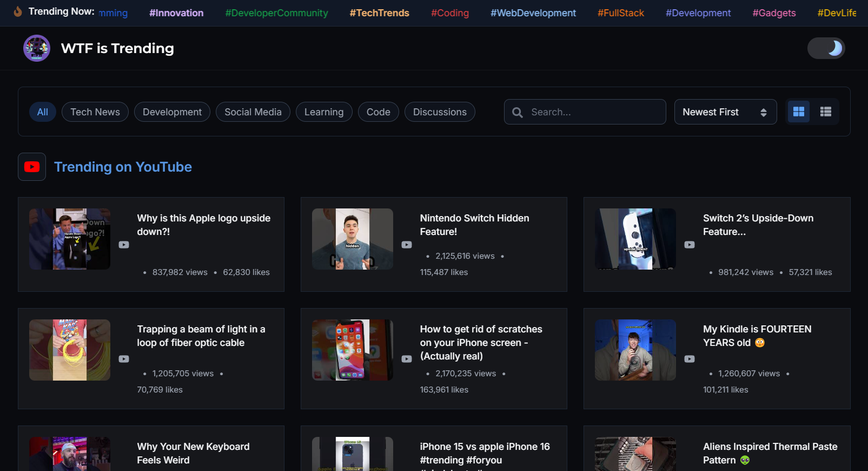Click the 'WTF is Trending' site title

pyautogui.click(x=117, y=48)
